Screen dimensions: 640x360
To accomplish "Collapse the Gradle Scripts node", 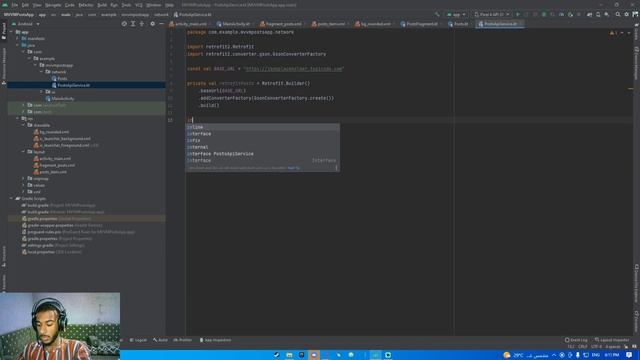I will coord(11,199).
